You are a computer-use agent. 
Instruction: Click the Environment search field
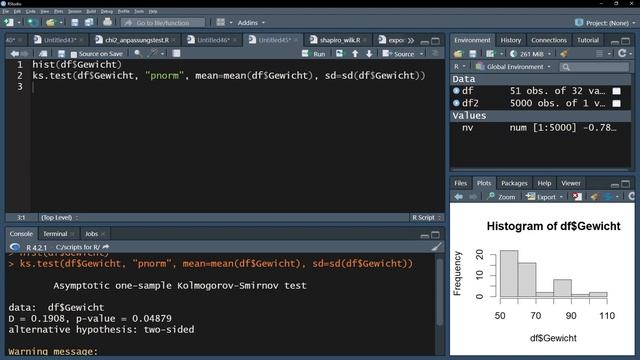[594, 67]
